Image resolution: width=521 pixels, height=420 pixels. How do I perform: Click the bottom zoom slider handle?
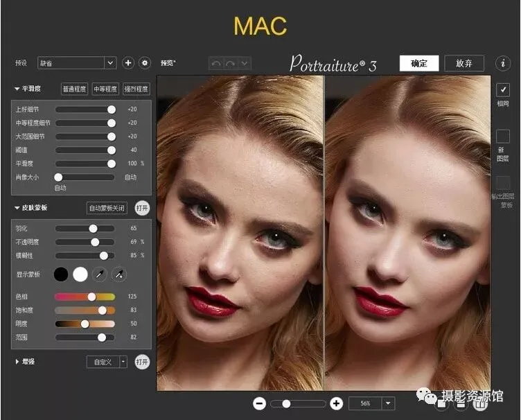click(x=286, y=404)
